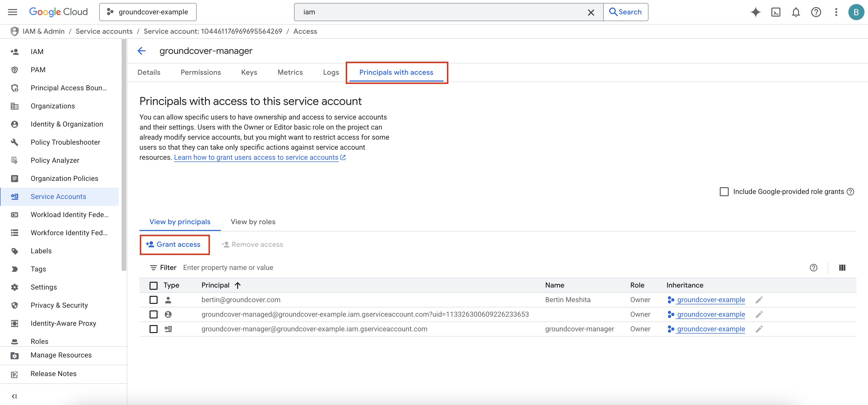Image resolution: width=868 pixels, height=405 pixels.
Task: Click edit pencil for bertin@groundcover.com row
Action: pos(759,300)
